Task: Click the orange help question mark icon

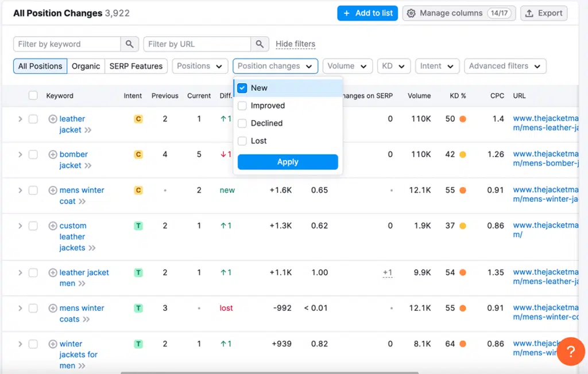Action: pyautogui.click(x=570, y=351)
